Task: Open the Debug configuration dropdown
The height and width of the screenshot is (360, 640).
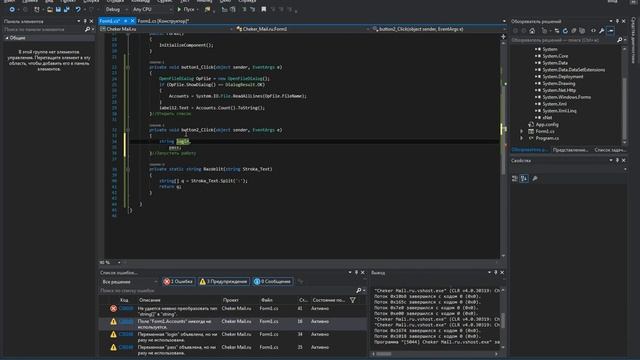Action: click(116, 9)
